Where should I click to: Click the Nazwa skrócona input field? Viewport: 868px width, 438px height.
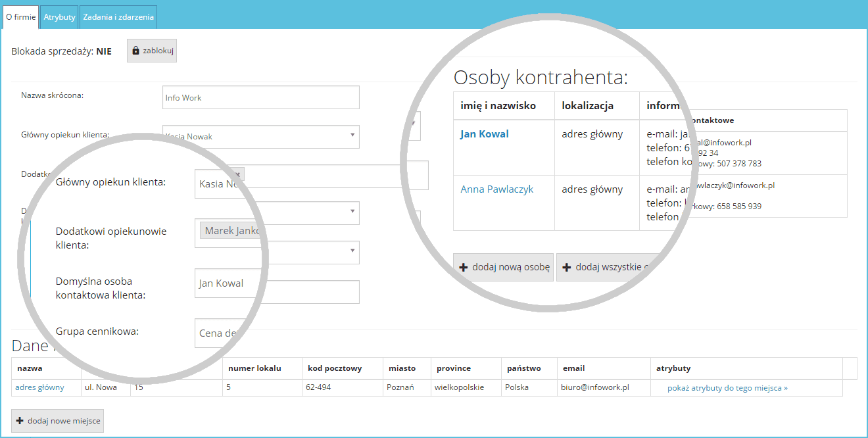260,97
